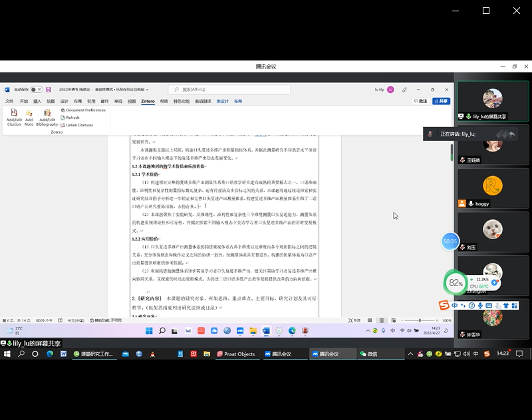Click the 共享 share button
The width and height of the screenshot is (532, 420).
[x=441, y=101]
